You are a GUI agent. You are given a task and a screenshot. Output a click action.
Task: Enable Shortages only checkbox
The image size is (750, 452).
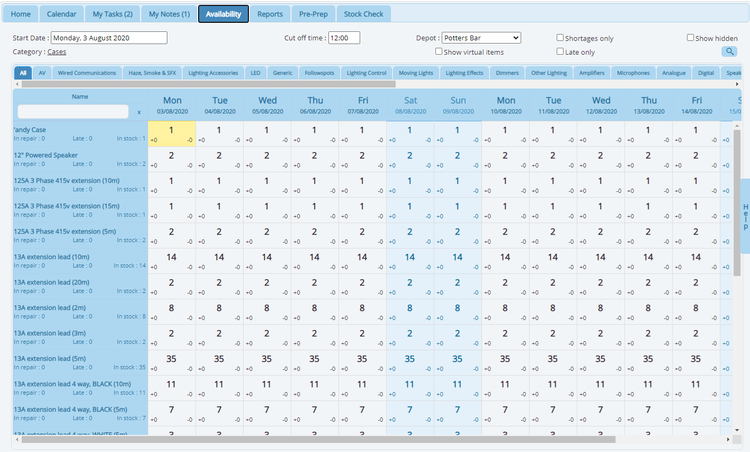pos(560,38)
